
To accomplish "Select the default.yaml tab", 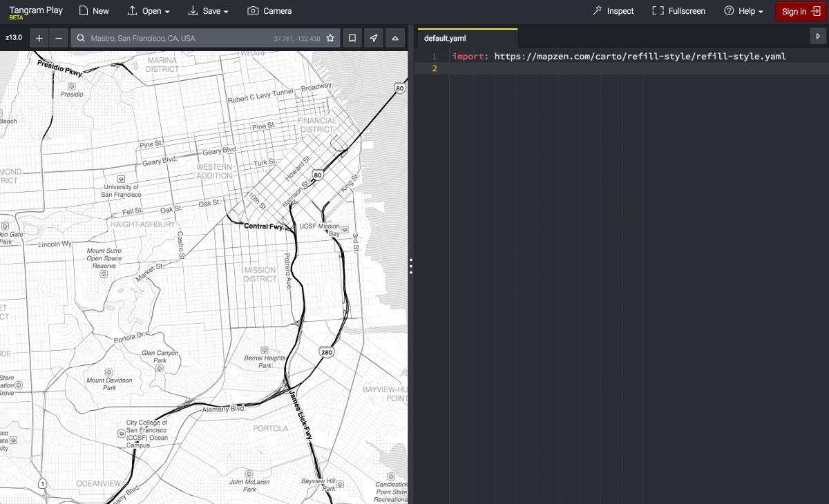I will [x=467, y=39].
